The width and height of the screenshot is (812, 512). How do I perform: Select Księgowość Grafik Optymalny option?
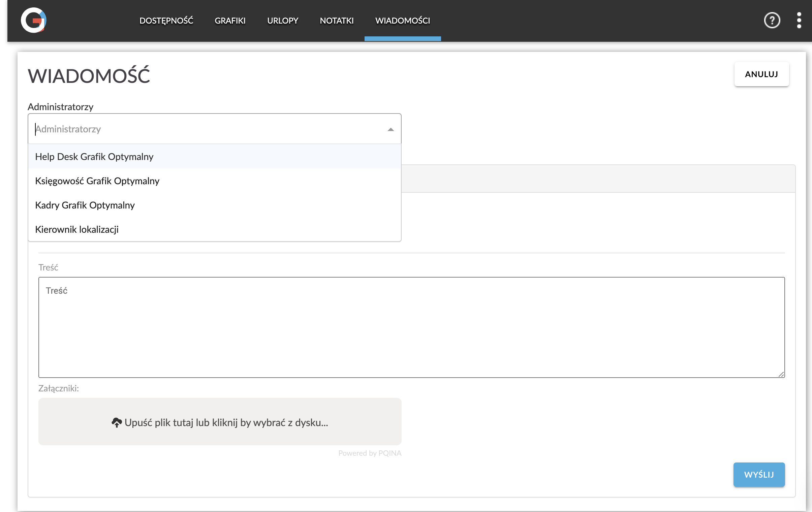point(97,181)
